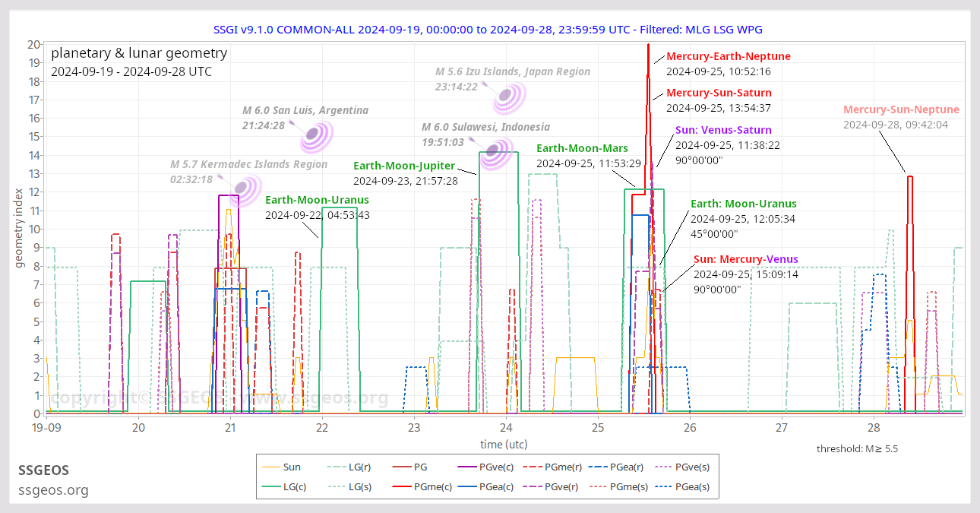
Task: Open the ssgeos.org link
Action: click(53, 490)
